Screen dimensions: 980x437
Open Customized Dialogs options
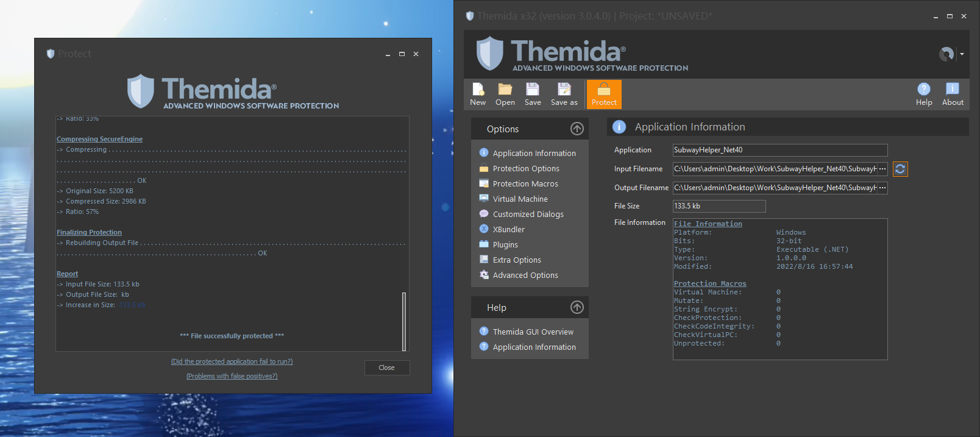(522, 214)
